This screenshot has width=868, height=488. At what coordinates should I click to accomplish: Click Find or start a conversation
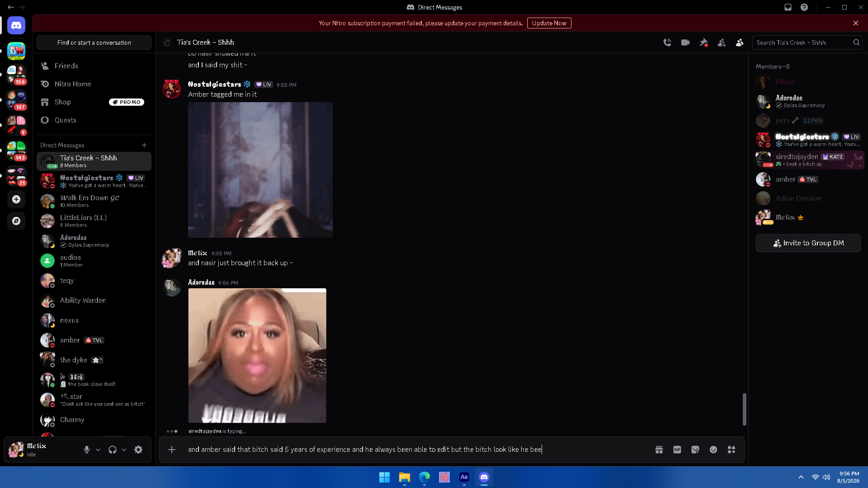coord(94,42)
